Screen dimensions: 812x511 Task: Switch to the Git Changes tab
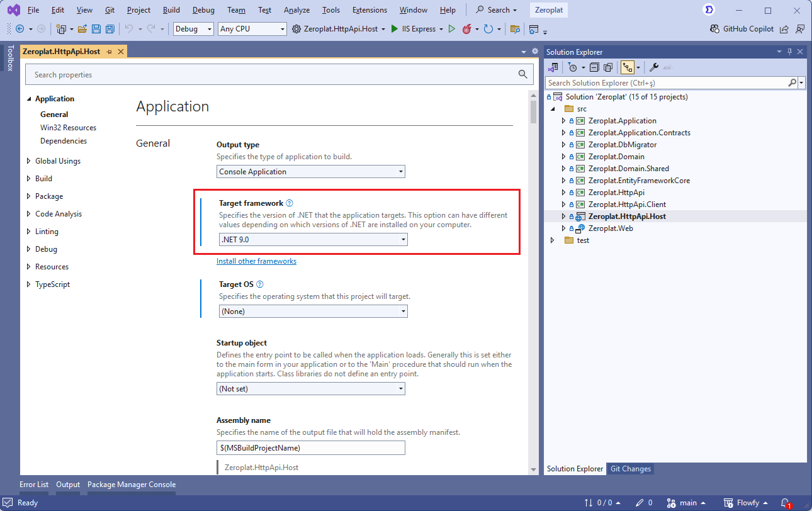pyautogui.click(x=630, y=469)
